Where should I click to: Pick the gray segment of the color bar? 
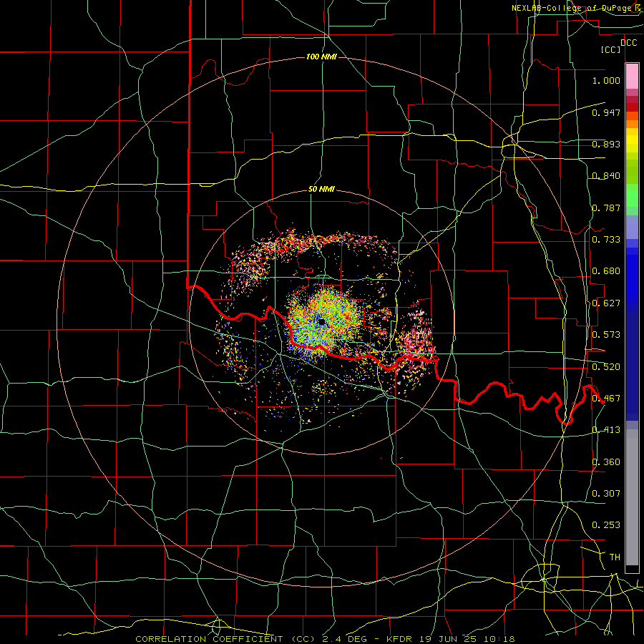tap(632, 497)
